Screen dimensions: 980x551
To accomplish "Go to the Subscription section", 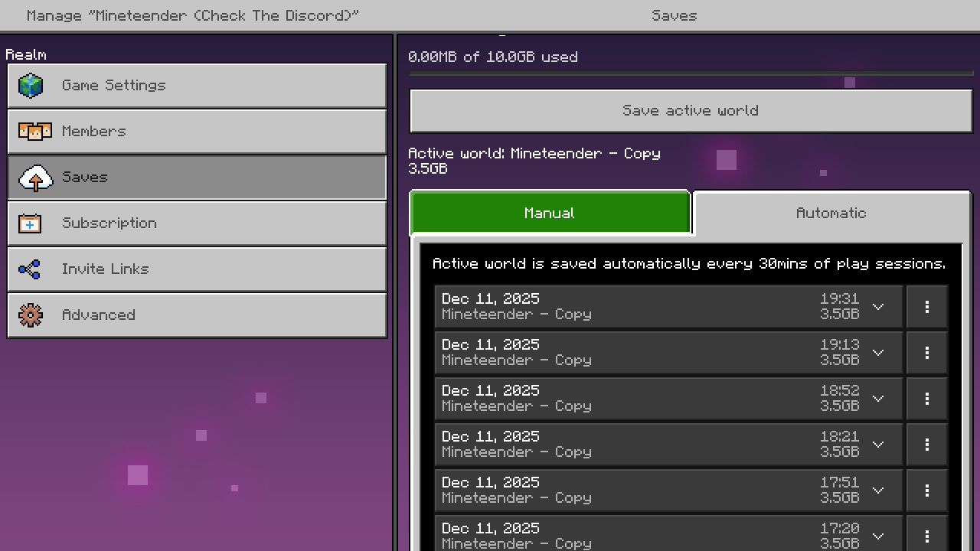I will click(197, 223).
